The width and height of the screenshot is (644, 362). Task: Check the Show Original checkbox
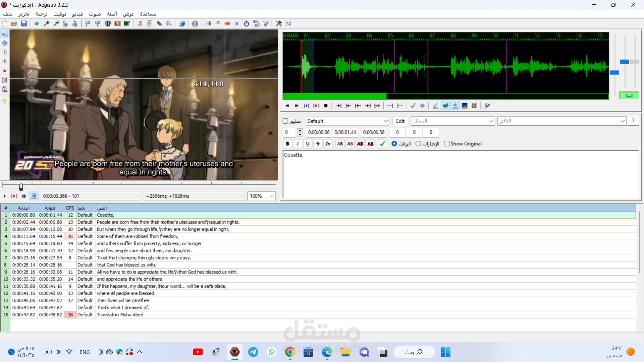pos(446,144)
